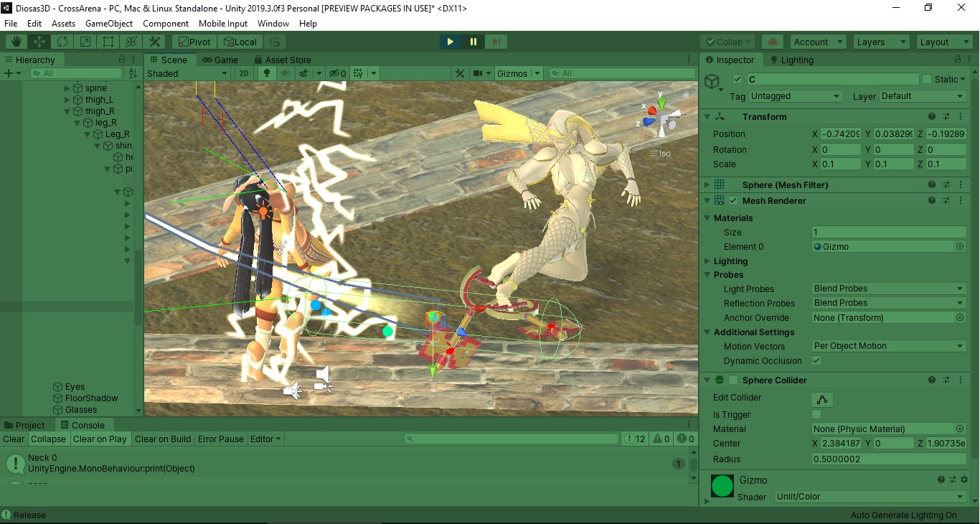Open the Account dropdown
The height and width of the screenshot is (524, 980).
[818, 42]
